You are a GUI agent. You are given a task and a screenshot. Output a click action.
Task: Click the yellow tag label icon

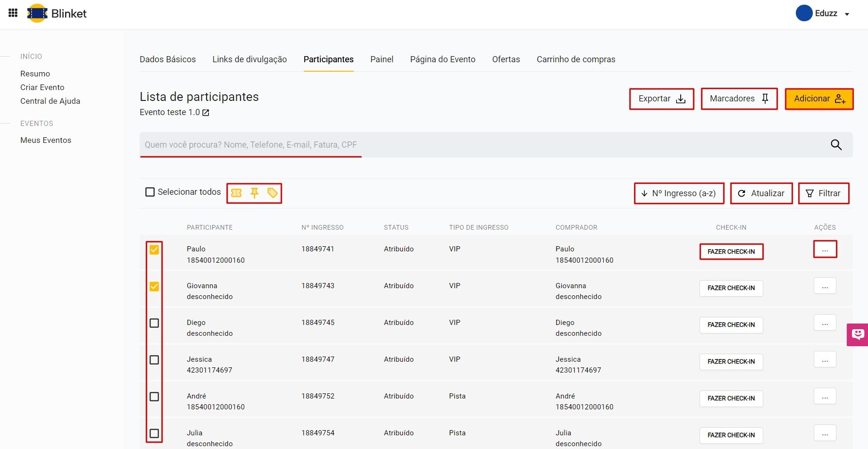point(272,193)
